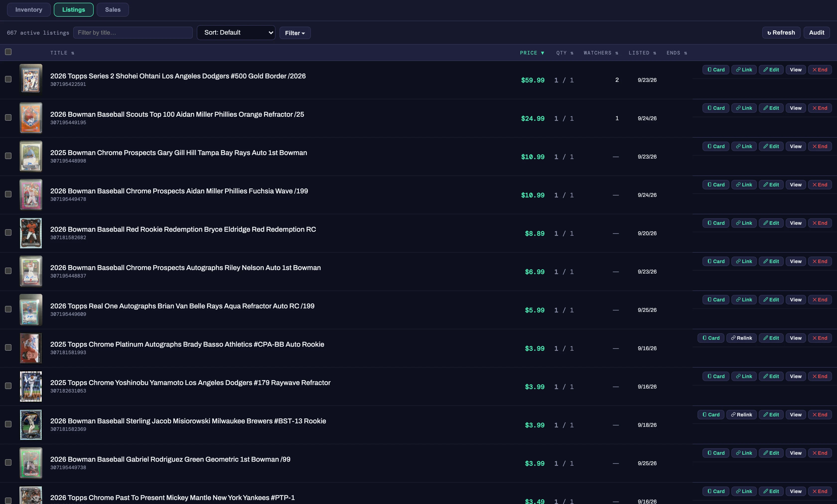Tick the Riley Nelson Auto row checkbox
Image resolution: width=837 pixels, height=504 pixels.
coord(8,271)
